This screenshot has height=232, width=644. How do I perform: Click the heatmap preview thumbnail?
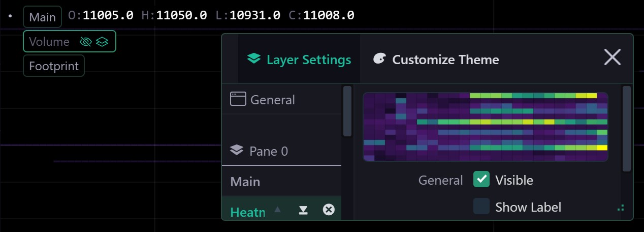pyautogui.click(x=486, y=127)
